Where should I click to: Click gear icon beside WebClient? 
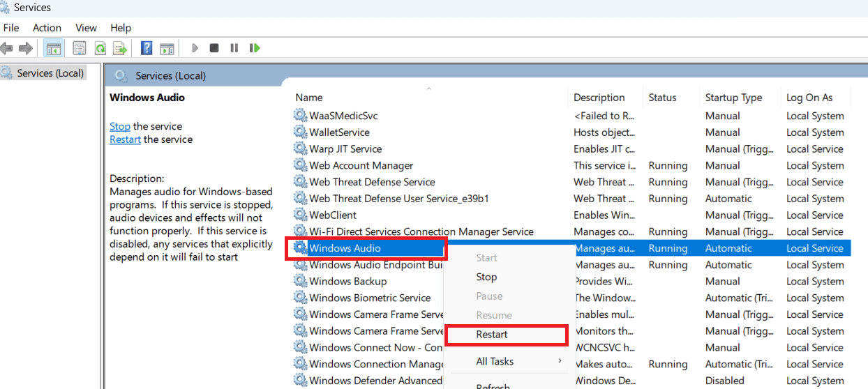tap(300, 215)
